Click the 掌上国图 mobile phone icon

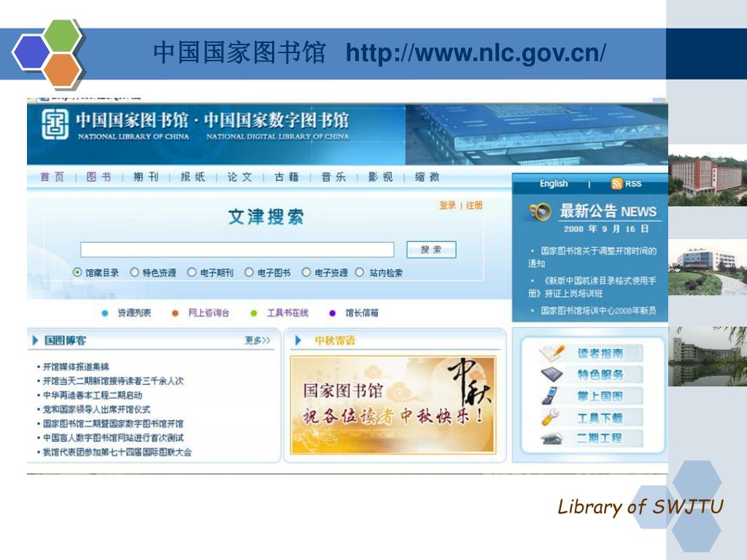pyautogui.click(x=550, y=395)
